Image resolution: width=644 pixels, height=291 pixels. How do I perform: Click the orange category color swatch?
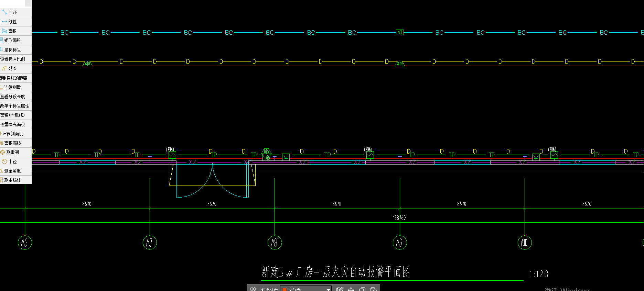click(285, 290)
